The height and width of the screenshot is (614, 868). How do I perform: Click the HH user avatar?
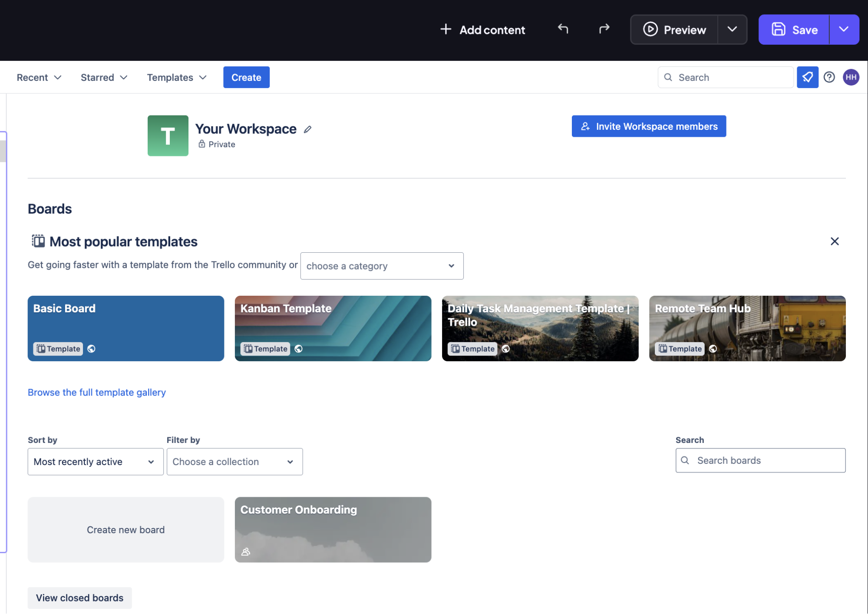pos(851,77)
